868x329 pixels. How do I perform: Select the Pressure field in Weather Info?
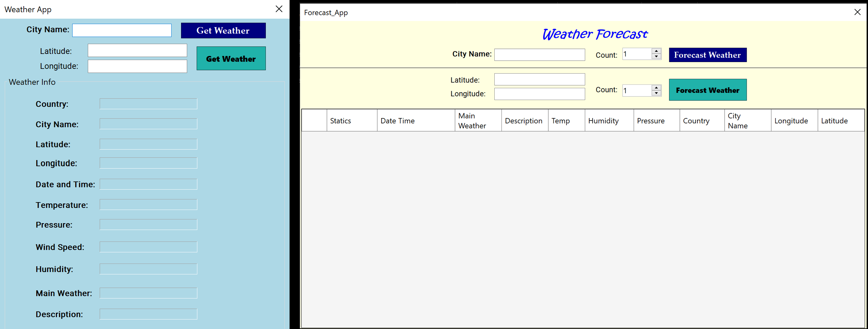[148, 225]
